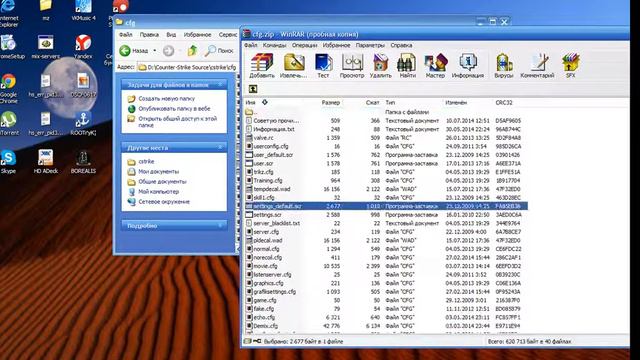This screenshot has height=360, width=640.
Task: Open Мой компьютер link
Action: click(158, 191)
